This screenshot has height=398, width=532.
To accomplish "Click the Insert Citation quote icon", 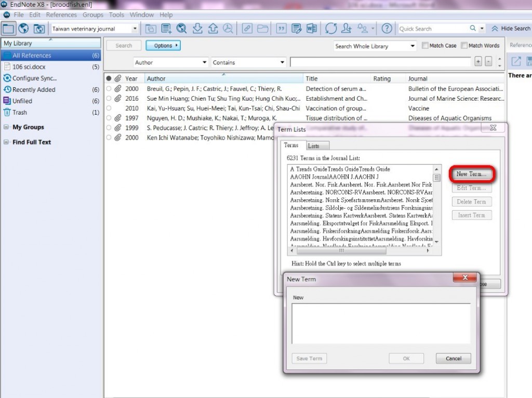I will tap(281, 29).
